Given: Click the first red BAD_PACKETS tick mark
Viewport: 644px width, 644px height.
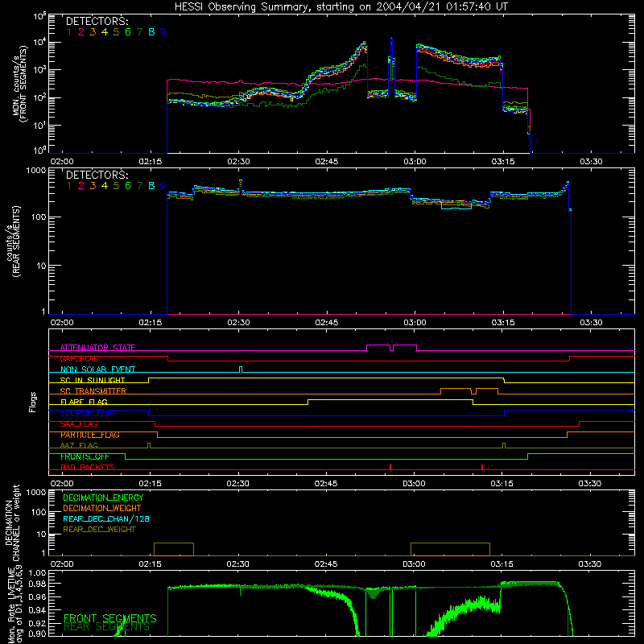Looking at the screenshot, I should click(x=390, y=467).
